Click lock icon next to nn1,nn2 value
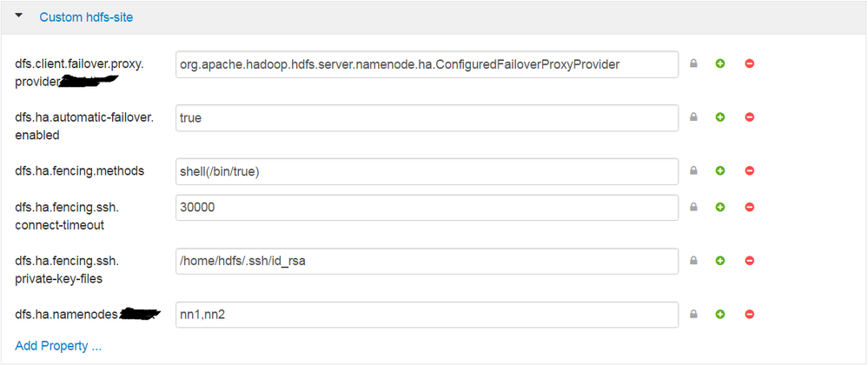 click(693, 314)
